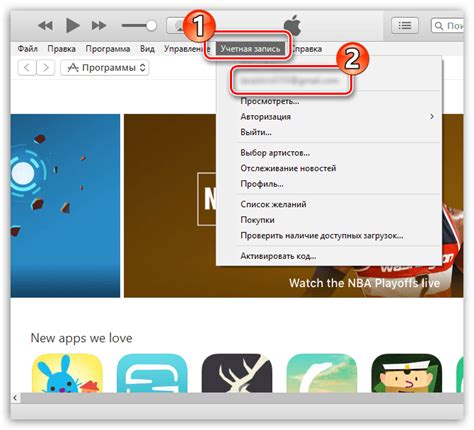Select Выйти... from the account menu
This screenshot has width=474, height=430.
coord(256,132)
